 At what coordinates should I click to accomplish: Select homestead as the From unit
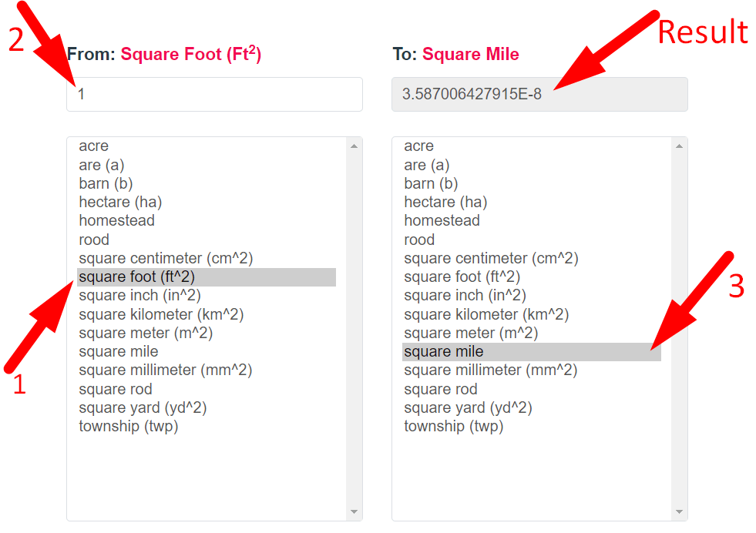click(116, 220)
